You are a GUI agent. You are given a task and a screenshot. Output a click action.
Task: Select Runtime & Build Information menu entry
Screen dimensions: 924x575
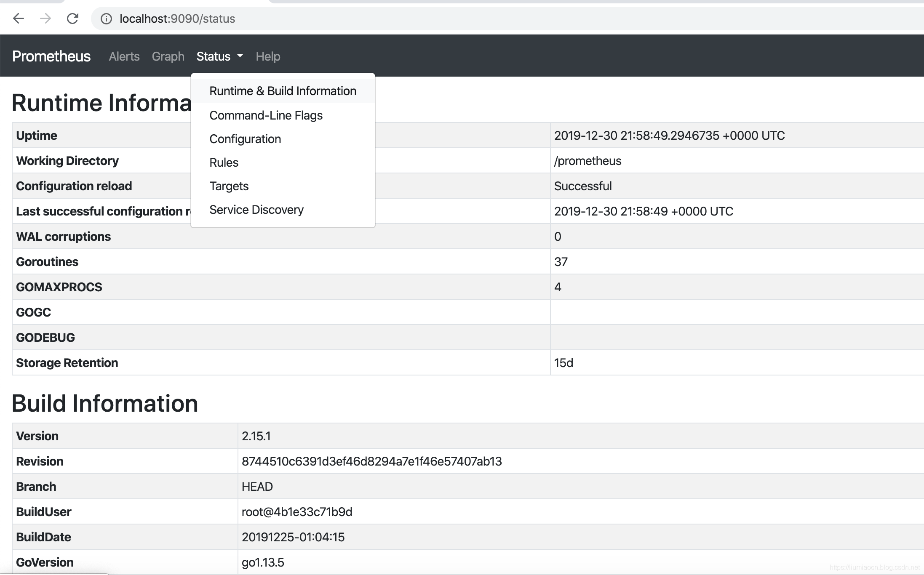tap(283, 91)
